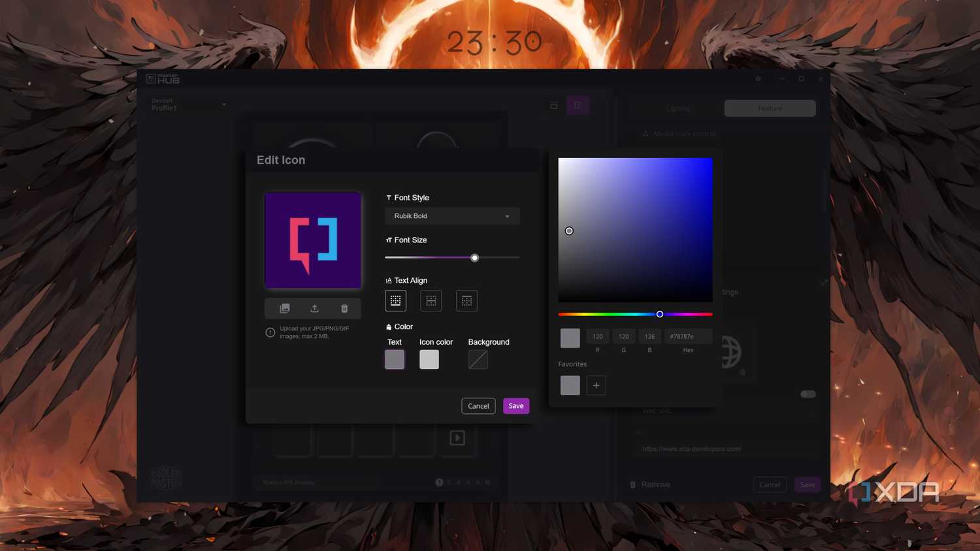Cancel the Edit Icon dialog

[478, 406]
